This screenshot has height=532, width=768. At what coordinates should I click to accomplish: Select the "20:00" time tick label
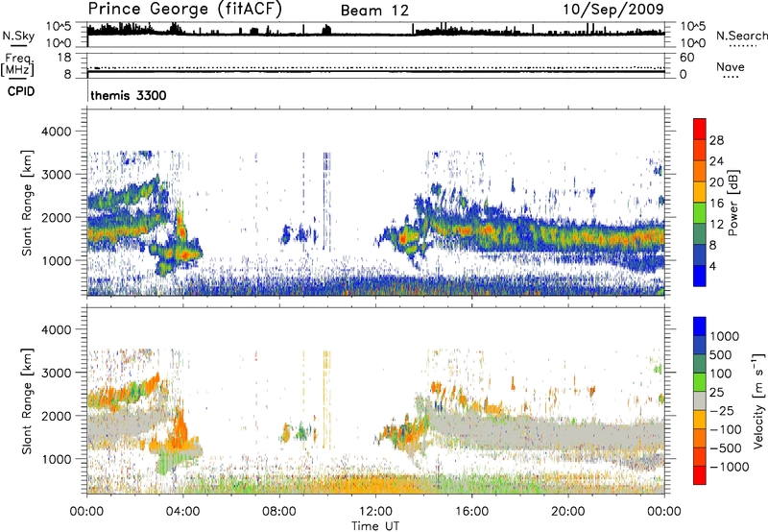click(568, 512)
